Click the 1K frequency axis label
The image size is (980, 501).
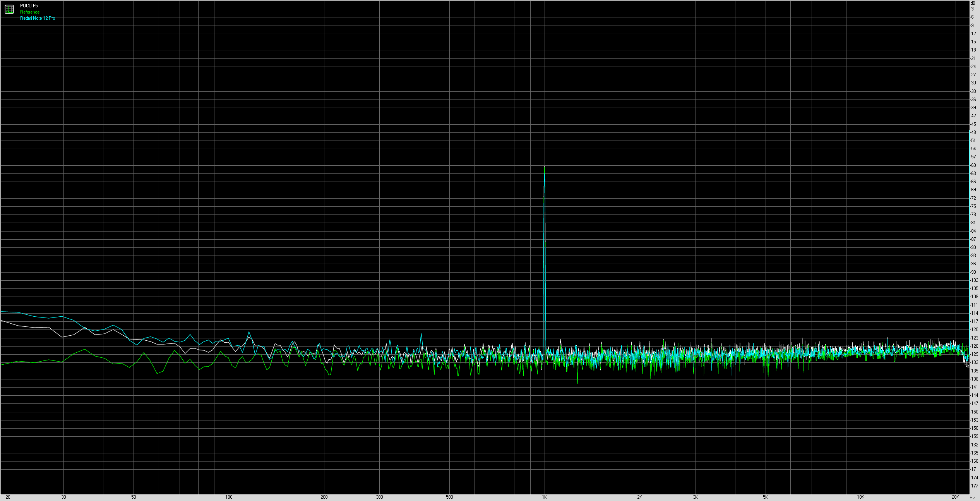click(x=544, y=497)
